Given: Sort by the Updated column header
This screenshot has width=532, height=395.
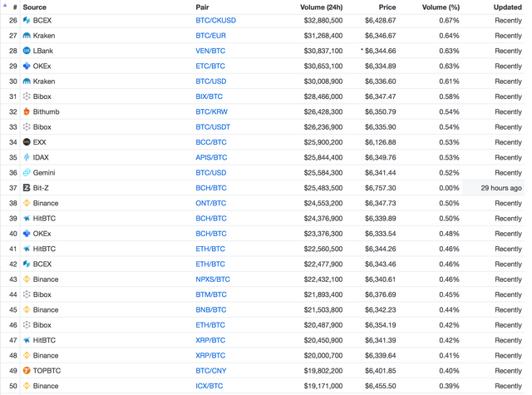Looking at the screenshot, I should coord(508,7).
